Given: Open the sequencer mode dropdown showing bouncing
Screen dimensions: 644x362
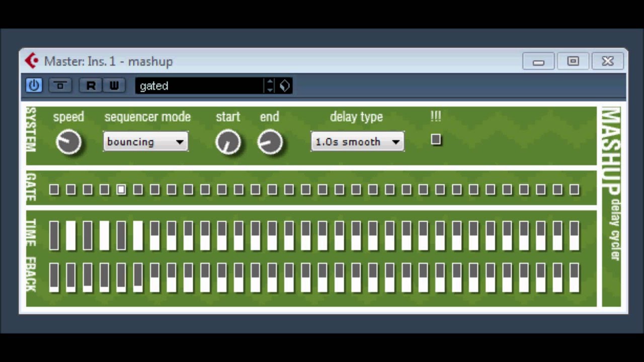Looking at the screenshot, I should coord(145,142).
